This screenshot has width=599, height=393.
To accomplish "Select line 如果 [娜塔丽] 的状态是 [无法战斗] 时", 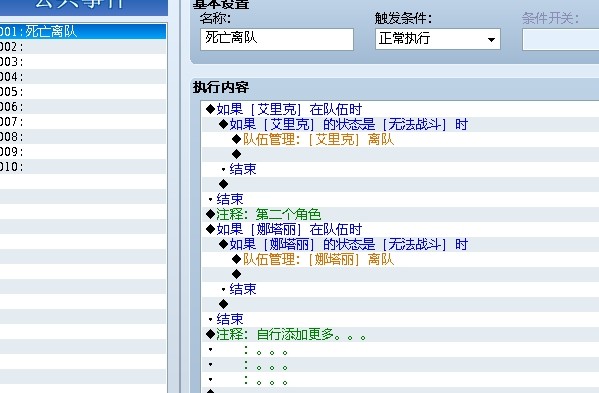I will click(x=400, y=244).
